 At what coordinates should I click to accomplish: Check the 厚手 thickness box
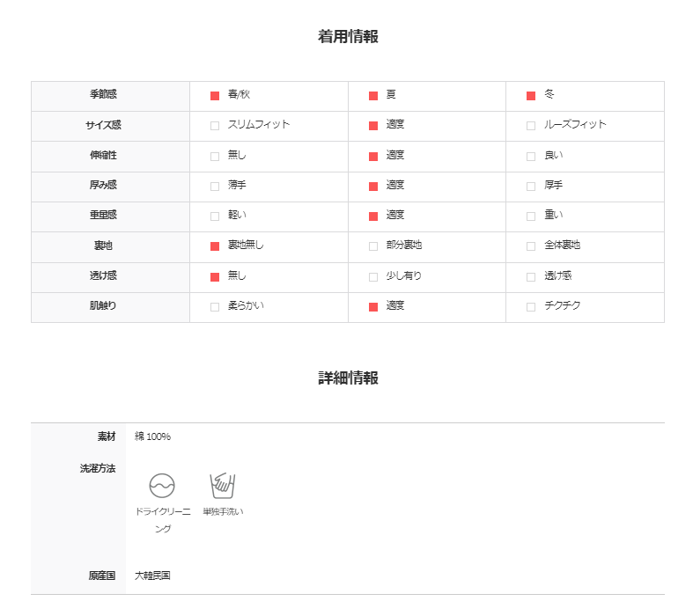(531, 187)
